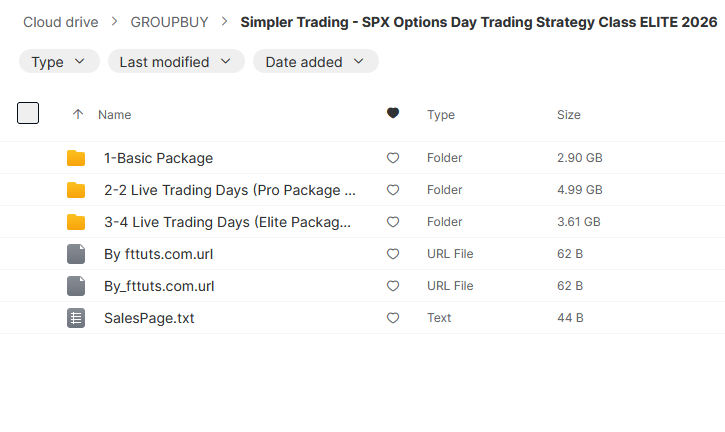Screen dimensions: 725x432
Task: Toggle favorite on By fttuts.com.url
Action: (x=393, y=254)
